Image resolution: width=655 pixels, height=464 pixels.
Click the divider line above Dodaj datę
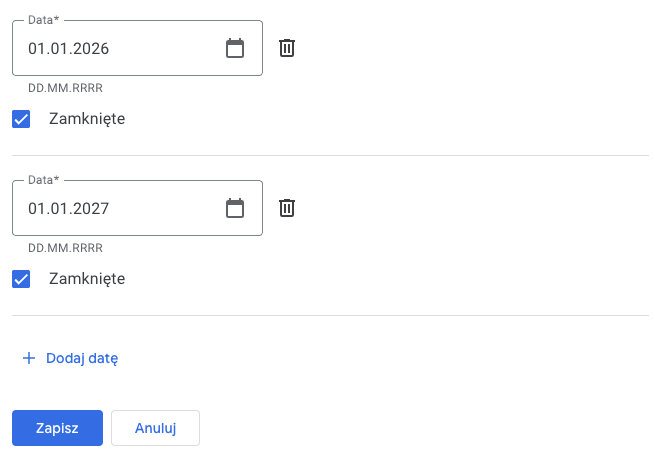tap(330, 315)
